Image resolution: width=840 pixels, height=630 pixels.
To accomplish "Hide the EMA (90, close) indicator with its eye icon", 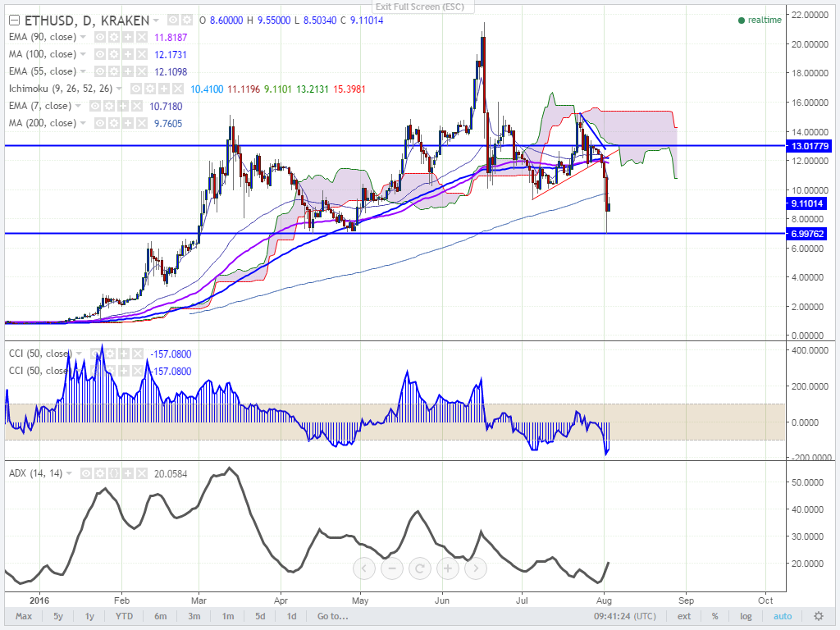I will (x=100, y=38).
